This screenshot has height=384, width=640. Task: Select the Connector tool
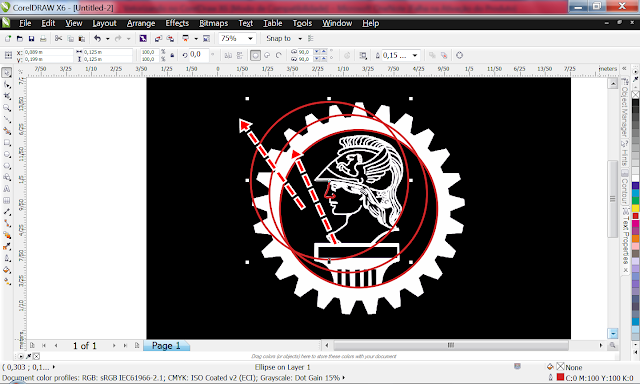[7, 223]
